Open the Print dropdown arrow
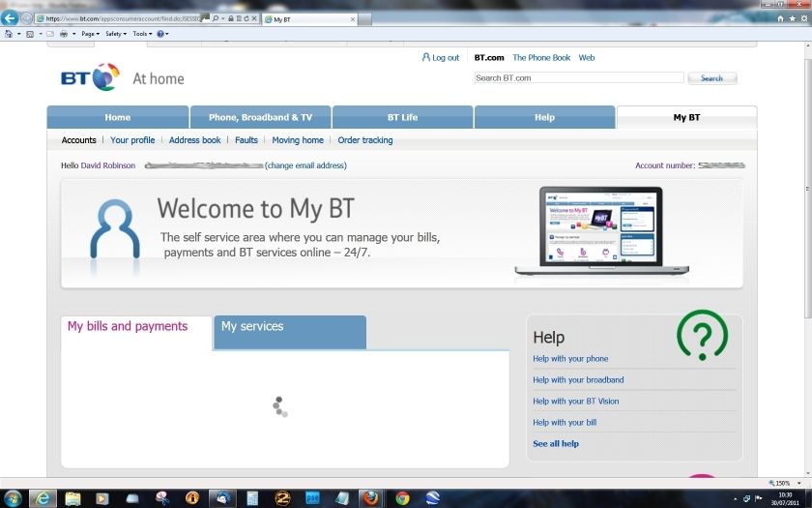 pos(73,34)
